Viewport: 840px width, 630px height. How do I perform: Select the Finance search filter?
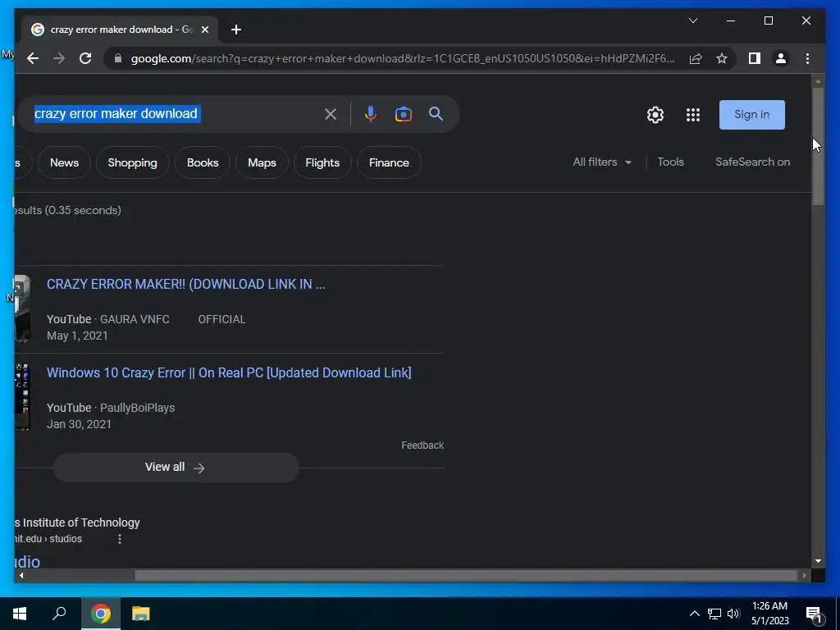(389, 162)
